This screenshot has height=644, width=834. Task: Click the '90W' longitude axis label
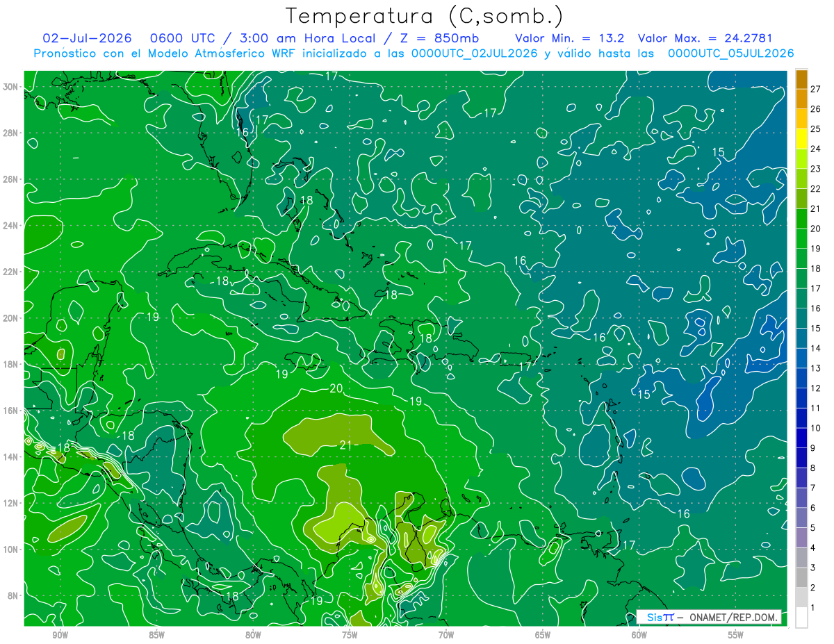click(60, 635)
